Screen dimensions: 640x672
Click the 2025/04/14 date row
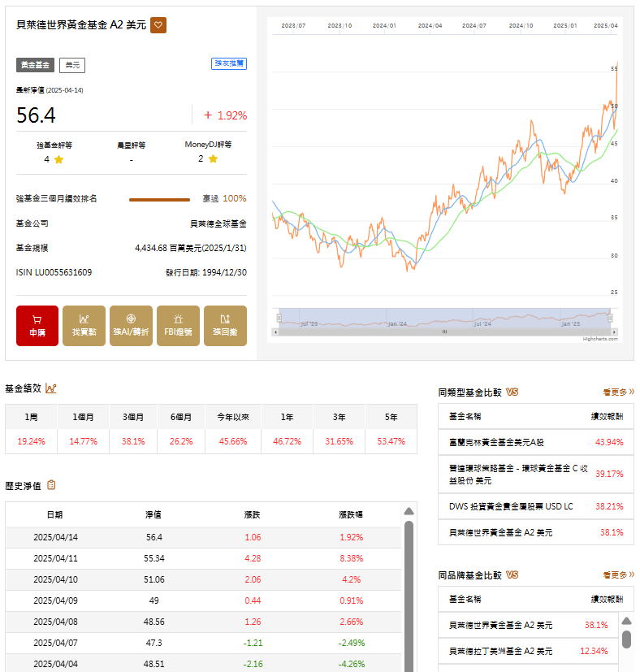pos(204,537)
